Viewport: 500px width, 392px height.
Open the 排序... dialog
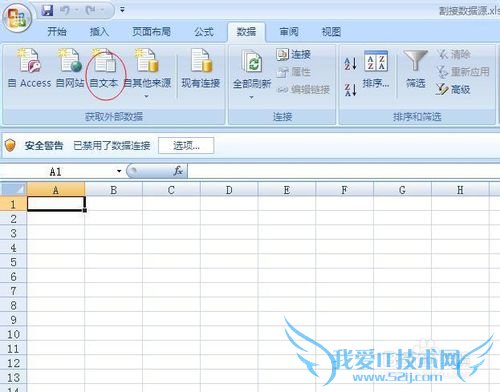(376, 70)
